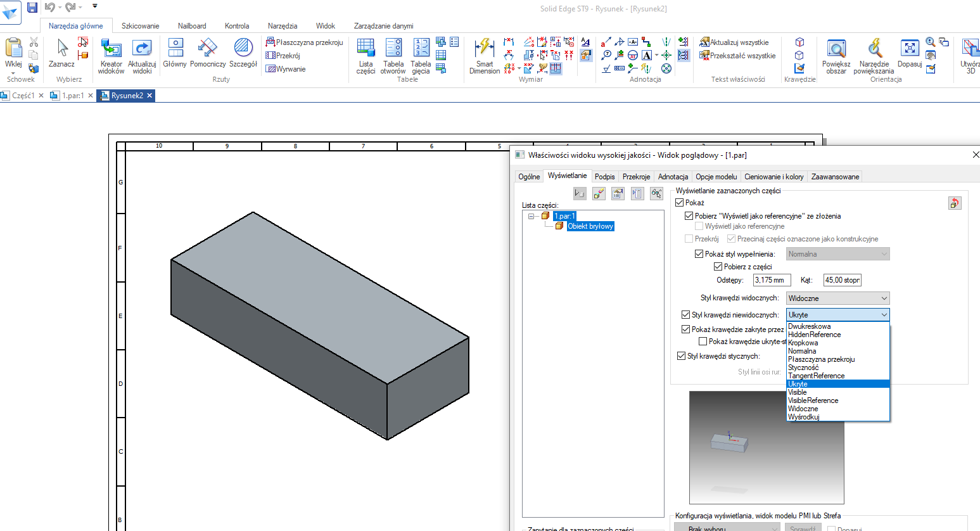Open the Cieniowanie i kolory tab
This screenshot has width=980, height=531.
click(x=774, y=177)
